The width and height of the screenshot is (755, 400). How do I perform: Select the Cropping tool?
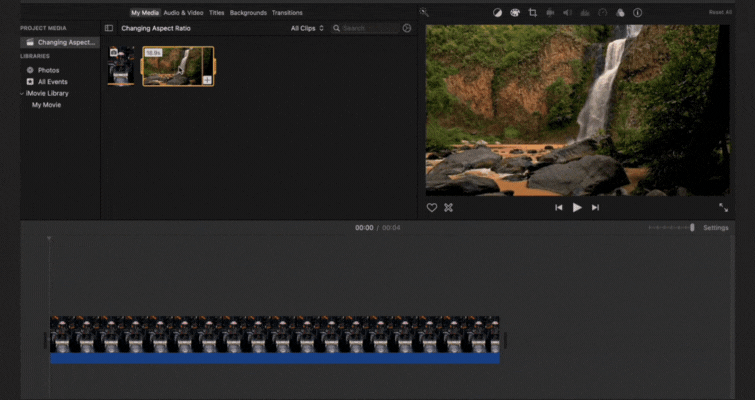pos(532,13)
